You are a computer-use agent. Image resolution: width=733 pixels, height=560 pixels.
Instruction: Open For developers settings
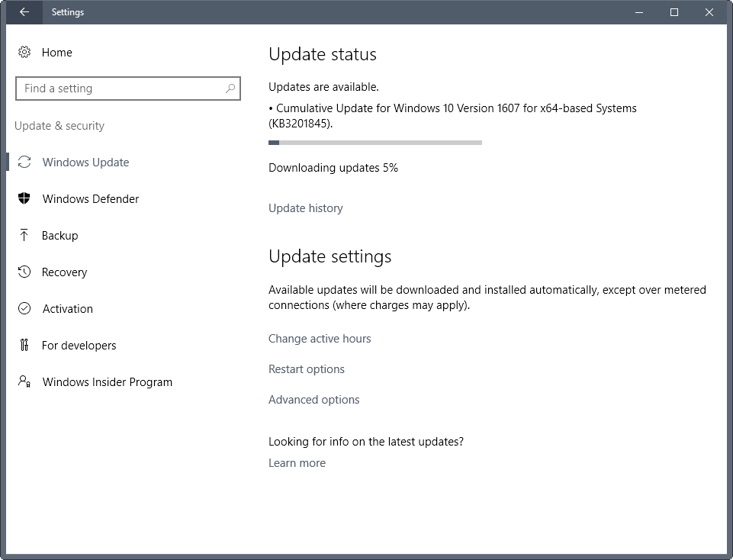pyautogui.click(x=79, y=346)
